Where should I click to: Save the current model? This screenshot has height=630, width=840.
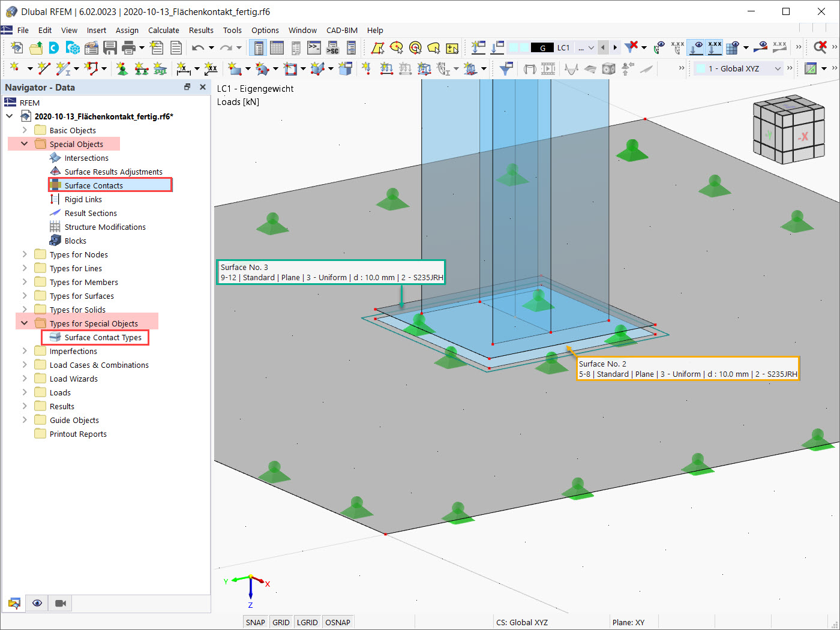110,47
